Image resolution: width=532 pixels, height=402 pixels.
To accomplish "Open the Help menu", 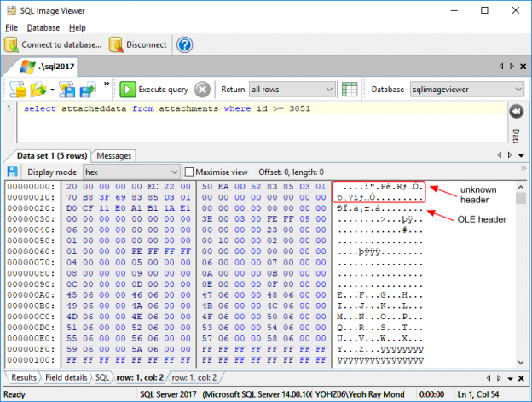I will [78, 28].
